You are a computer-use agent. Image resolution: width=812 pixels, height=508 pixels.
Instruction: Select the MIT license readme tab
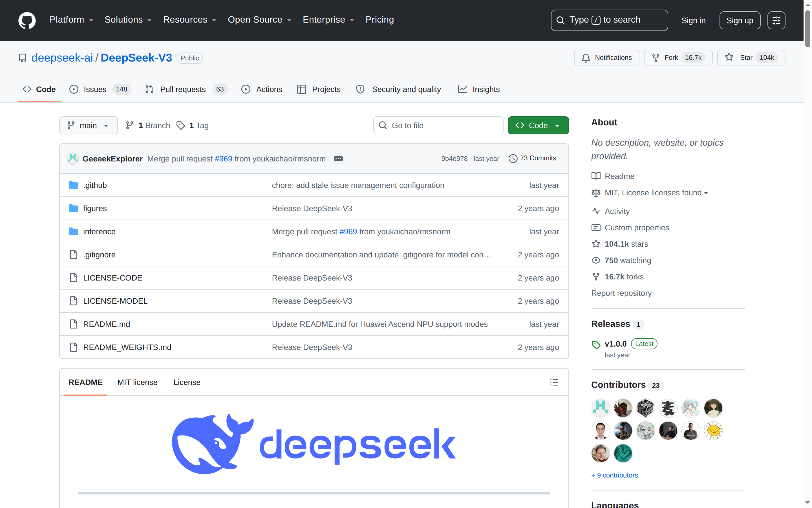(x=137, y=382)
